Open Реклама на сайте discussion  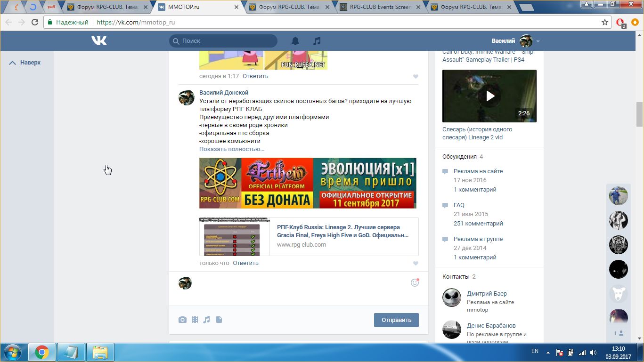[x=478, y=171]
